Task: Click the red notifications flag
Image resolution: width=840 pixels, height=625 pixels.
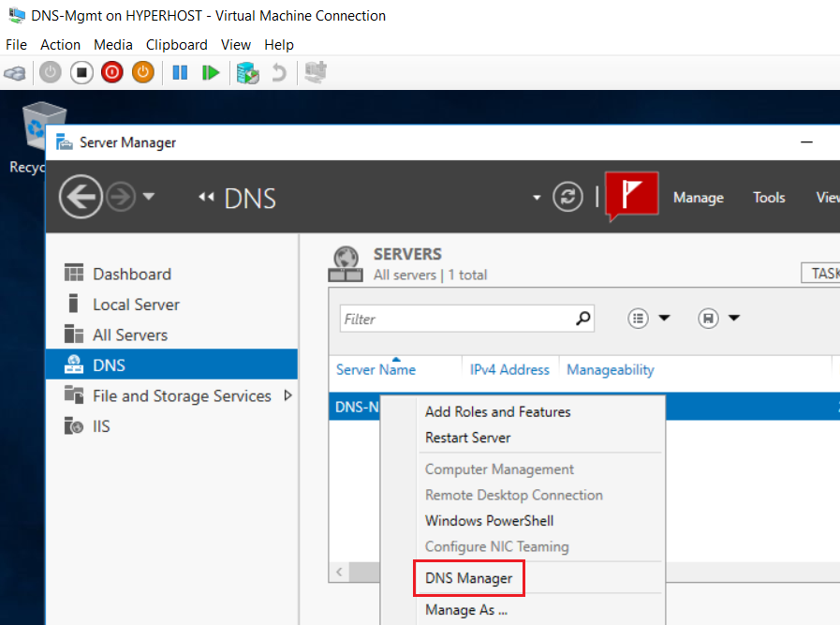Action: click(x=631, y=195)
